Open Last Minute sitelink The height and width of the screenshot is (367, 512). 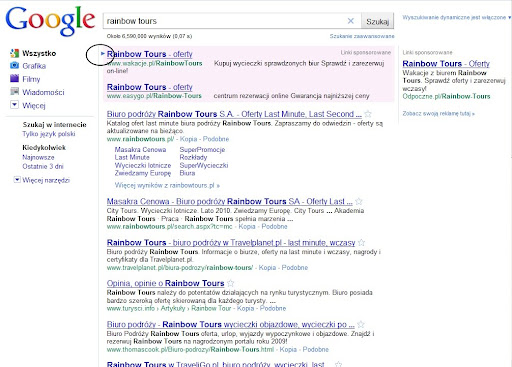pyautogui.click(x=132, y=157)
